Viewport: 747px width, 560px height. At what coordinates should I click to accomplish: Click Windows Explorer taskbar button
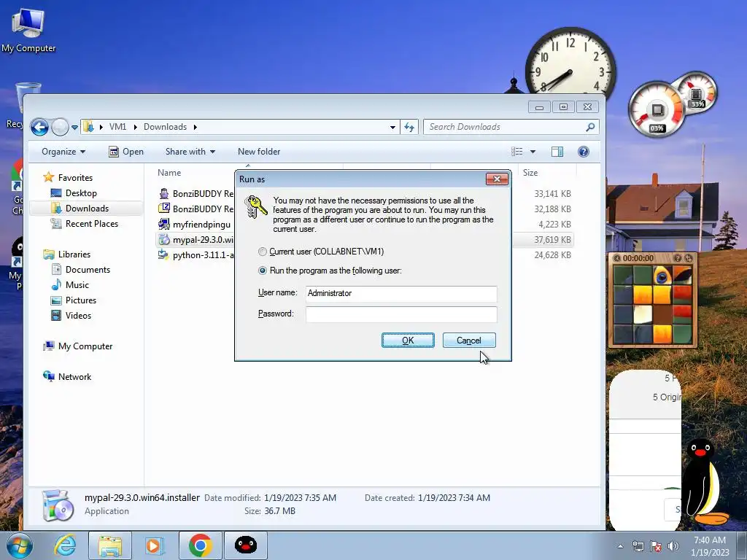(x=109, y=545)
